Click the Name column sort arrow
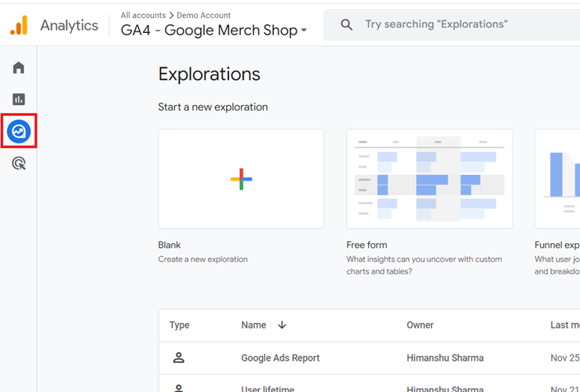 click(282, 325)
